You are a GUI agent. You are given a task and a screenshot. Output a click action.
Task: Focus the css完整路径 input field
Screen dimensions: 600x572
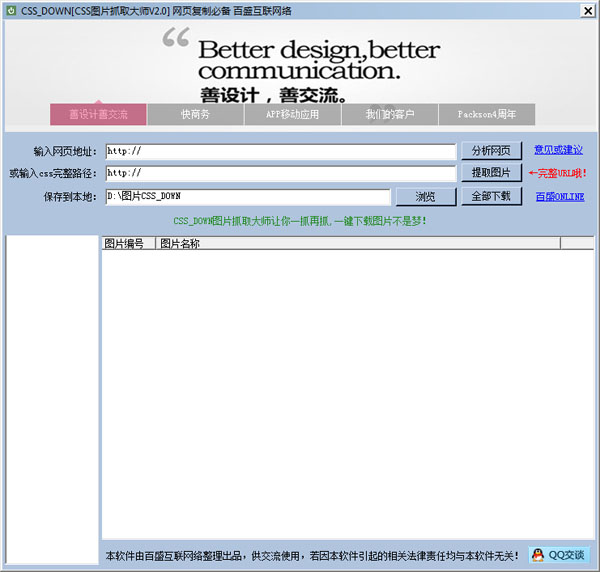click(x=281, y=173)
